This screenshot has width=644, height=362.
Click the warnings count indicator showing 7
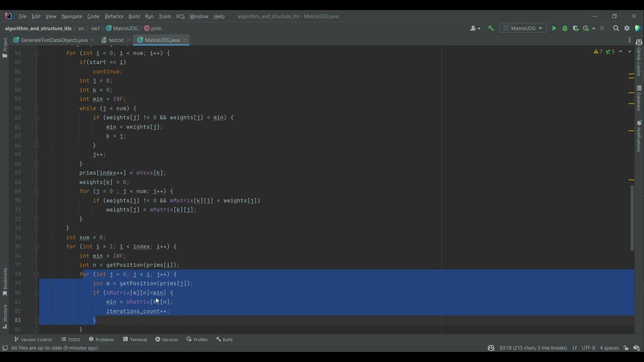[x=598, y=52]
